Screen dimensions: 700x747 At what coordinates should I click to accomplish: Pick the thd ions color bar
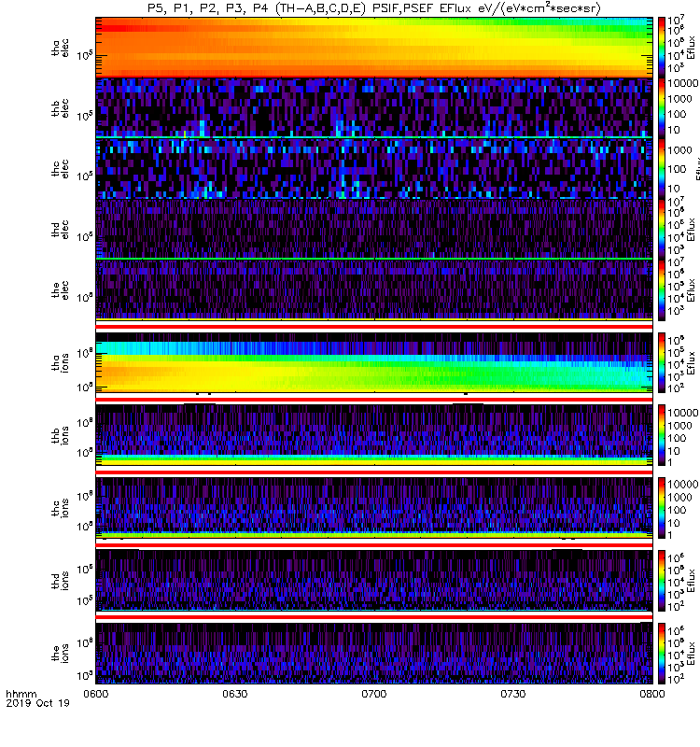point(662,580)
